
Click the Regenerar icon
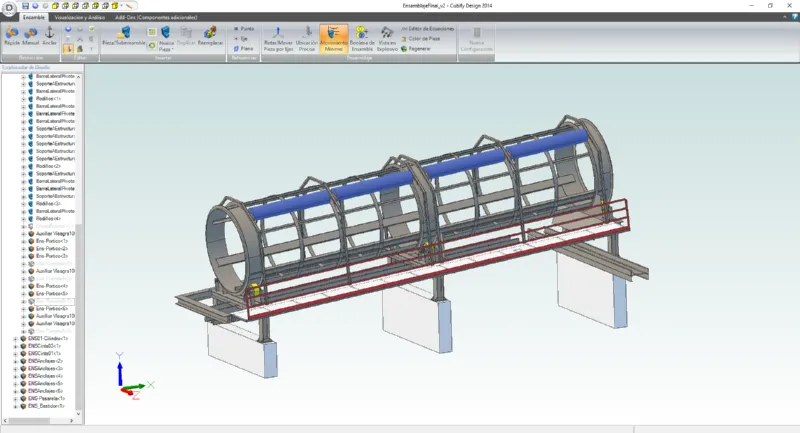tap(420, 47)
